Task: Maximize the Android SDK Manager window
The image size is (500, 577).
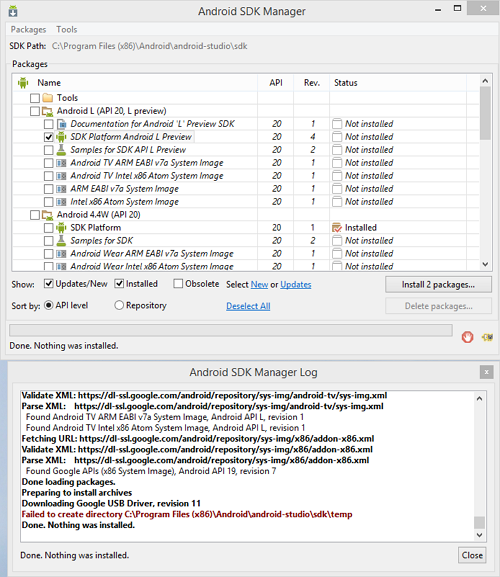Action: [457, 8]
